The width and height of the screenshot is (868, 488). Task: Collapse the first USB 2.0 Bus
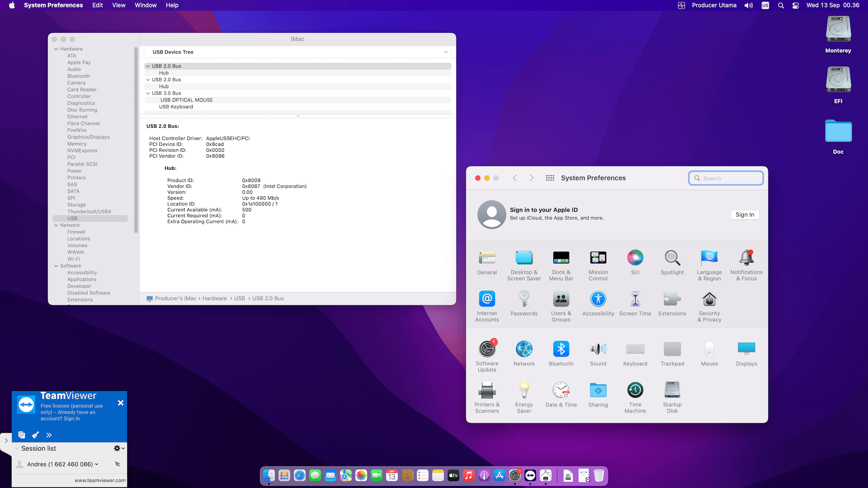click(x=148, y=66)
